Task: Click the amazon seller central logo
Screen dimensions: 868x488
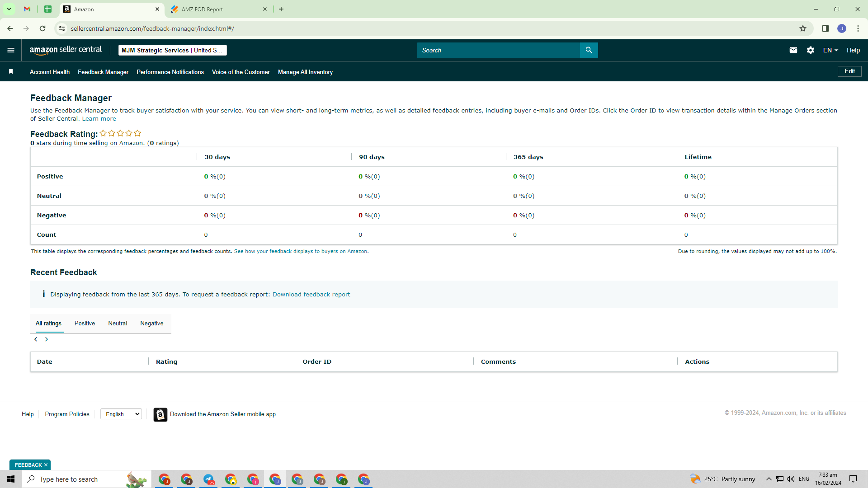Action: point(66,50)
